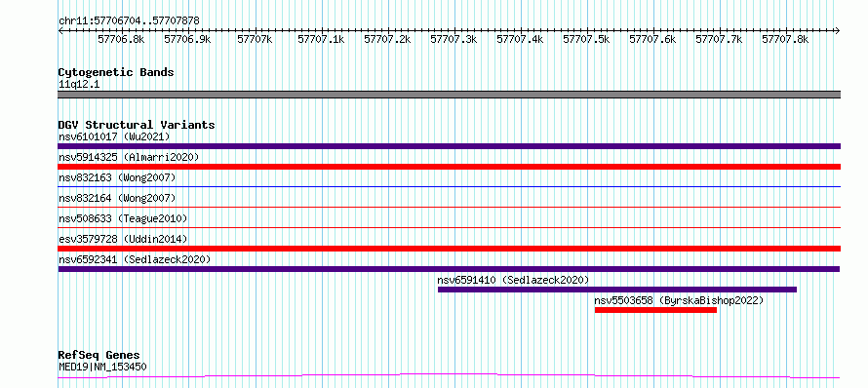Image resolution: width=868 pixels, height=388 pixels.
Task: Click the ruler's right arrowhead
Action: coord(838,31)
